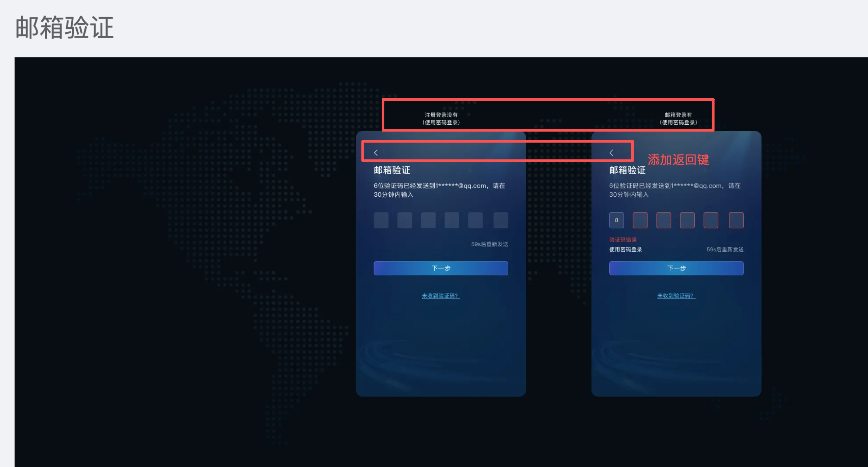This screenshot has height=467, width=868.
Task: Open 未收到验证码? link in left card
Action: tap(440, 296)
